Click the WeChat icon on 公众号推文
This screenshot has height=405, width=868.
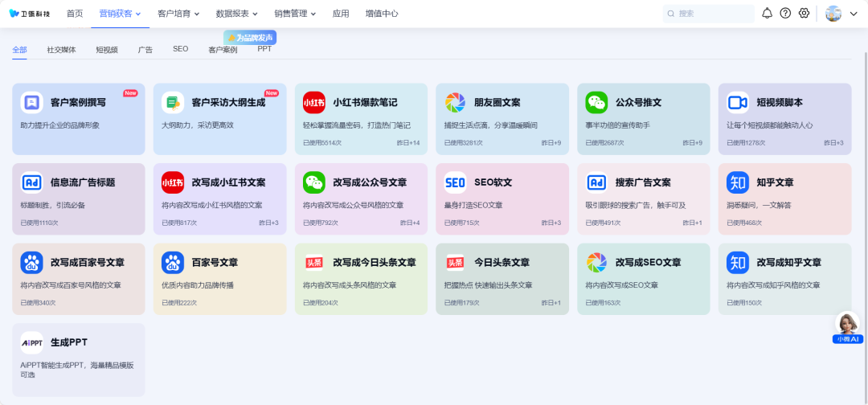pos(596,102)
